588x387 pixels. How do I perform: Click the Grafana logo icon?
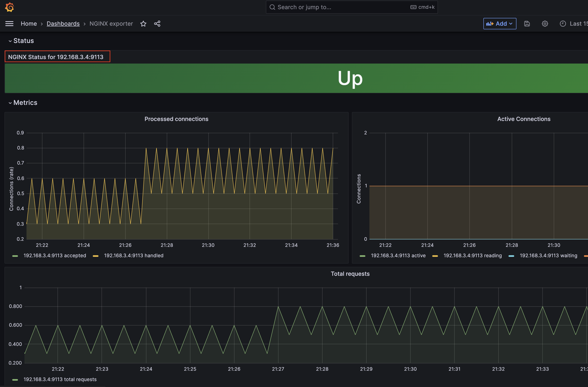(9, 7)
